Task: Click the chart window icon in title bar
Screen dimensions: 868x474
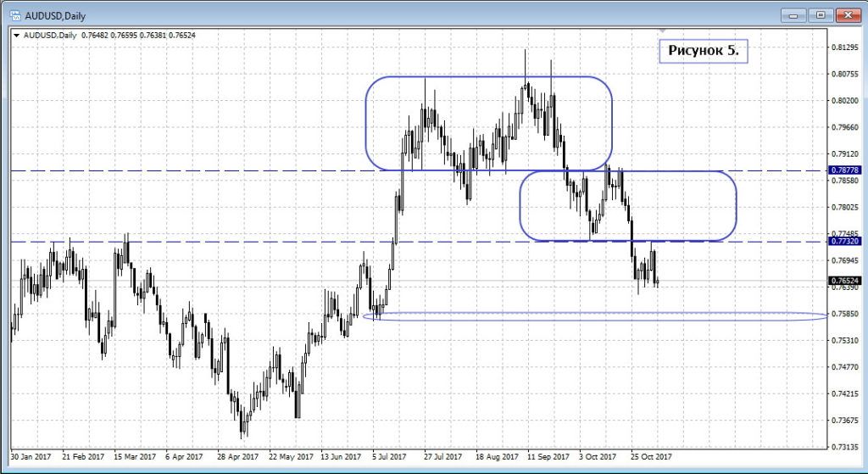Action: coord(15,15)
